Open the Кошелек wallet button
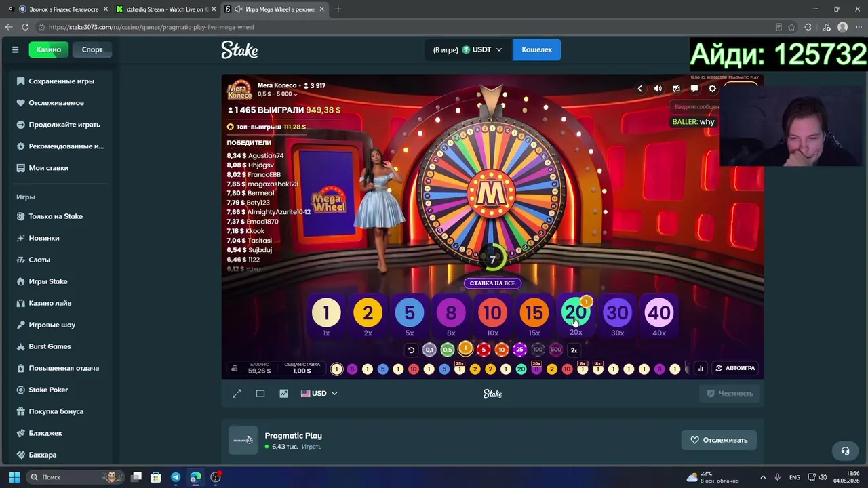The image size is (868, 488). point(536,49)
